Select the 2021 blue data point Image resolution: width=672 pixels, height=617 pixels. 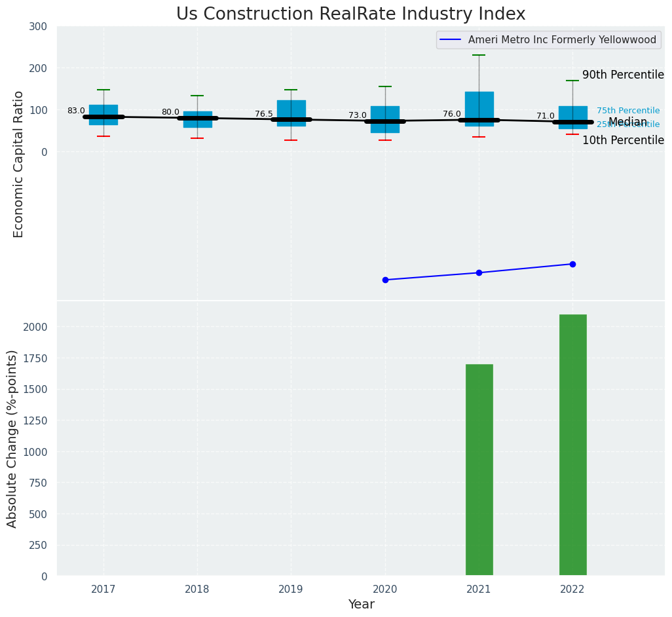coord(479,272)
